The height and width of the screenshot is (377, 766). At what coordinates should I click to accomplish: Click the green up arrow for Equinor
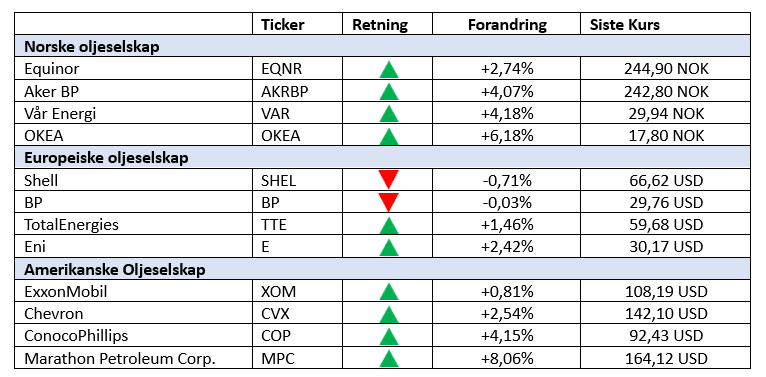point(389,69)
